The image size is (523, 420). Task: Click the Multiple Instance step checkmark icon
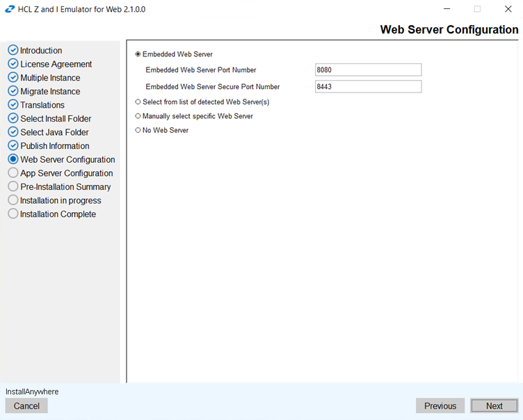[13, 77]
